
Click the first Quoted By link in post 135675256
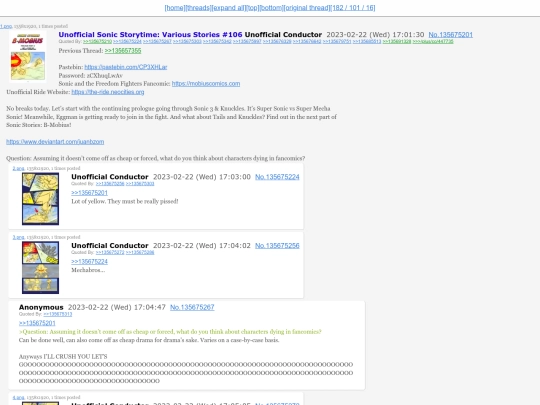click(110, 253)
